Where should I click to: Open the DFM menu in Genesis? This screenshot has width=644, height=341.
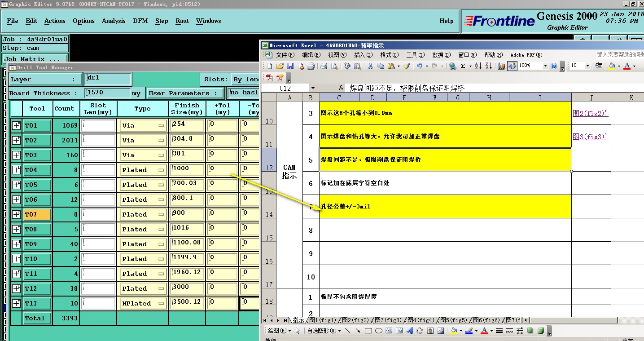coord(140,21)
